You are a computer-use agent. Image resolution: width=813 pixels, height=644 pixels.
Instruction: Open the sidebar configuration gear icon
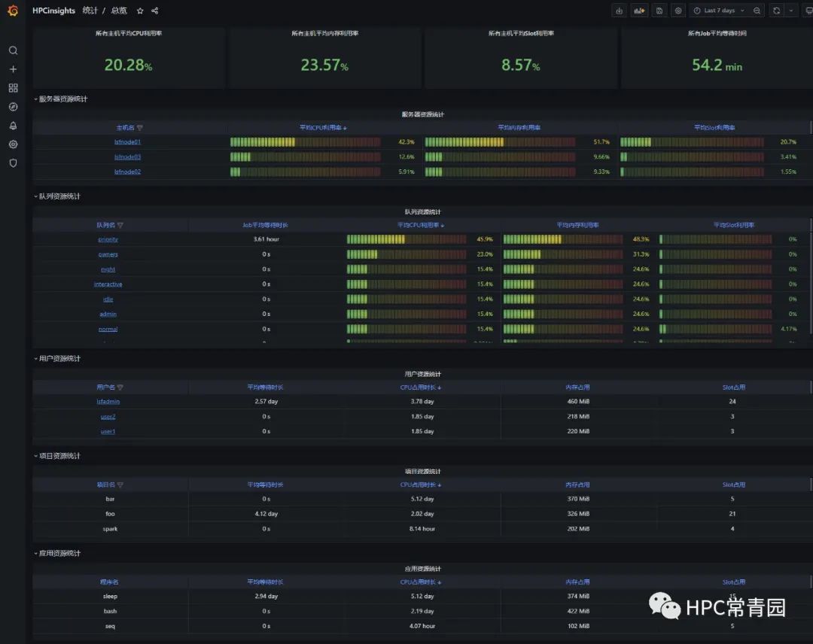point(13,144)
